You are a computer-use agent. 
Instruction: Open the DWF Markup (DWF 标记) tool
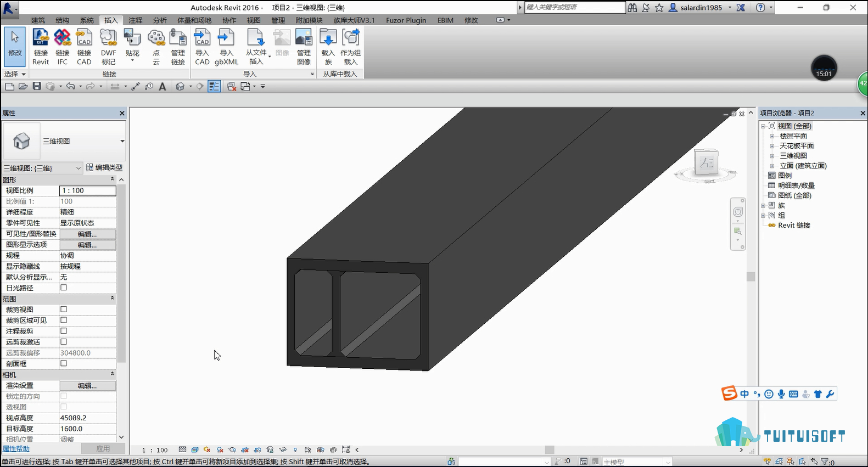pos(108,47)
